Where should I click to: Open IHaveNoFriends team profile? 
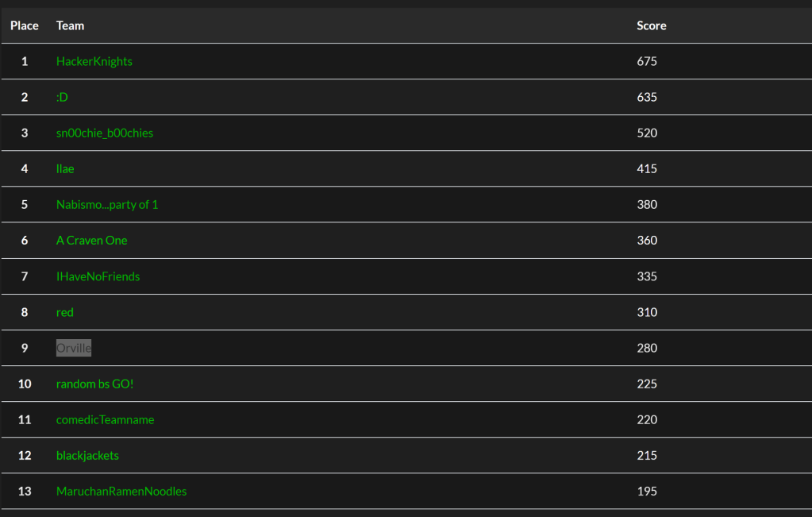98,276
